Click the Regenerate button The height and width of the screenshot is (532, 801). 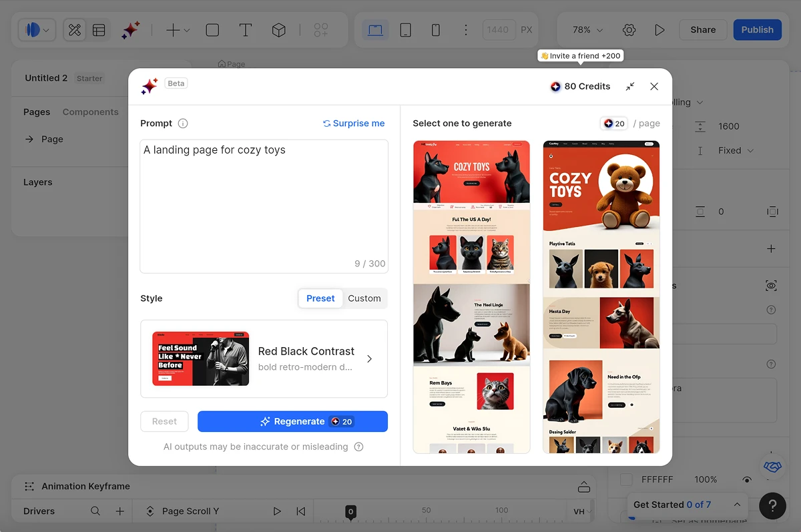[x=292, y=422]
